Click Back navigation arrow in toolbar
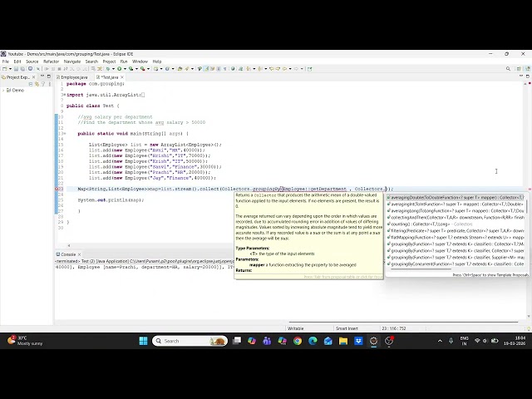The width and height of the screenshot is (532, 399). [284, 69]
